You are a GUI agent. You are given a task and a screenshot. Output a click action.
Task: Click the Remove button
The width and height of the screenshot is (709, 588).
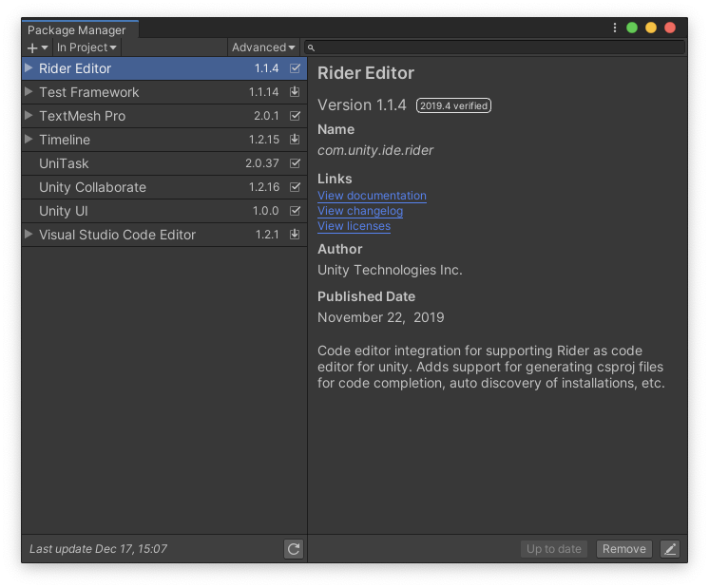624,549
